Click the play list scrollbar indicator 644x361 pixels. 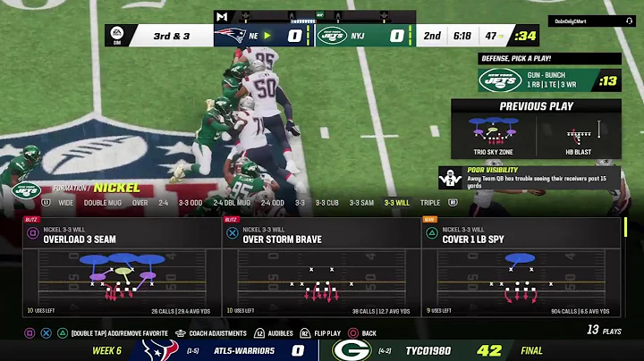(625, 227)
